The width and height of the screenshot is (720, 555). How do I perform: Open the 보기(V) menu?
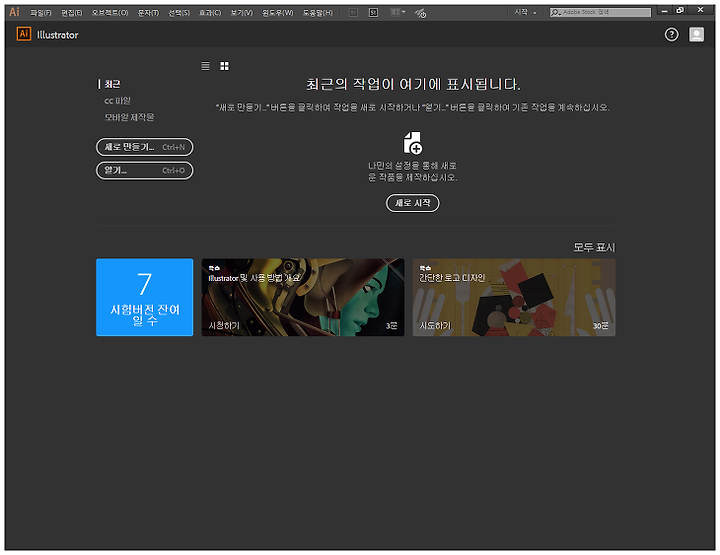pos(242,13)
